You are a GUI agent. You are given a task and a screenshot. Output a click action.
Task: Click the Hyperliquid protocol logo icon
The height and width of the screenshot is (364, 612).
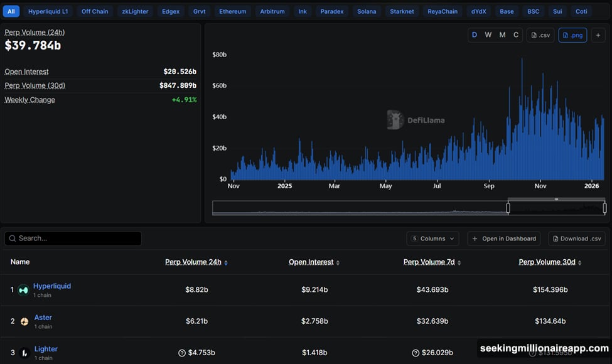pyautogui.click(x=23, y=289)
